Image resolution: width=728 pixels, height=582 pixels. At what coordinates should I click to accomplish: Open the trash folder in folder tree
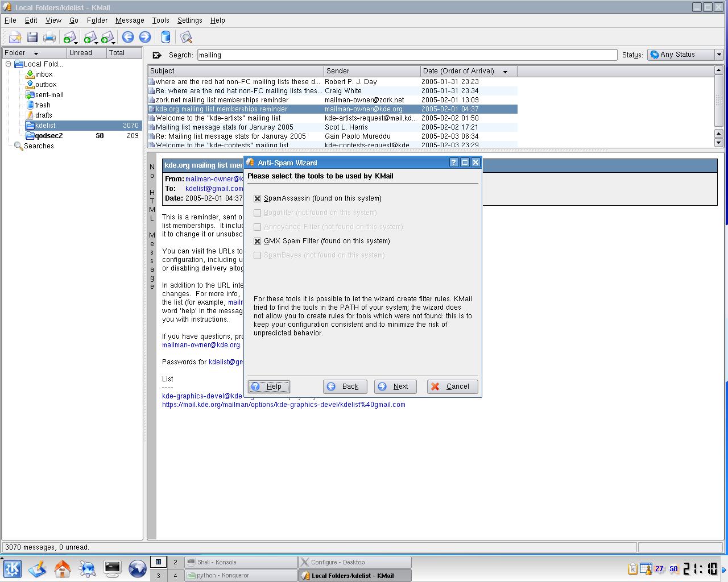pyautogui.click(x=43, y=105)
